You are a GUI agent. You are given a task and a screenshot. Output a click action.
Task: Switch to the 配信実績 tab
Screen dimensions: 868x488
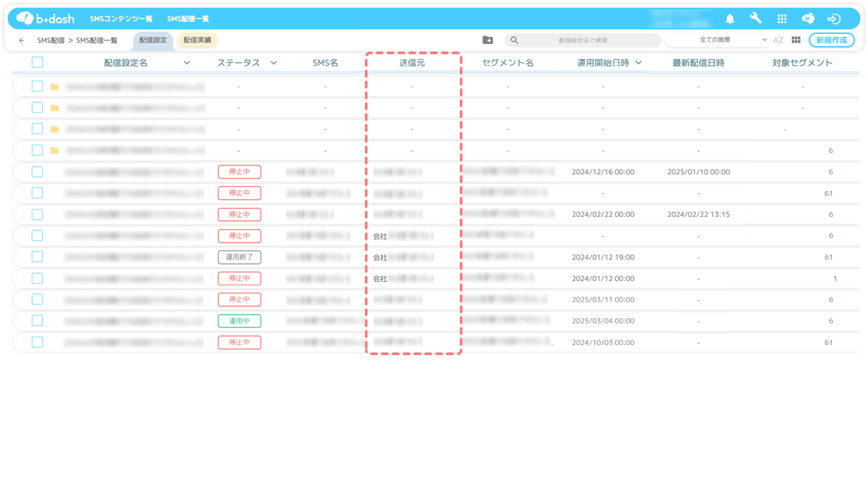(197, 41)
